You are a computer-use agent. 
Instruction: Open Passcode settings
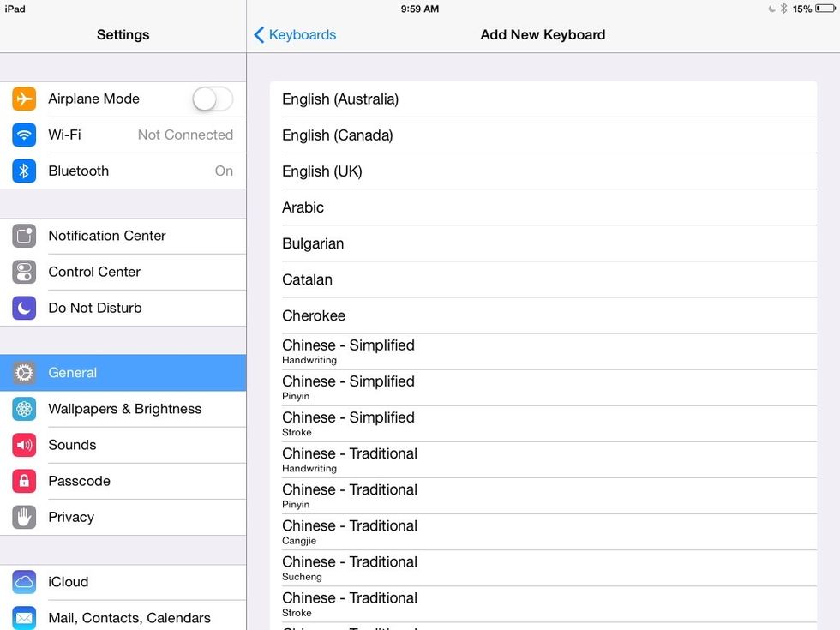pyautogui.click(x=123, y=481)
